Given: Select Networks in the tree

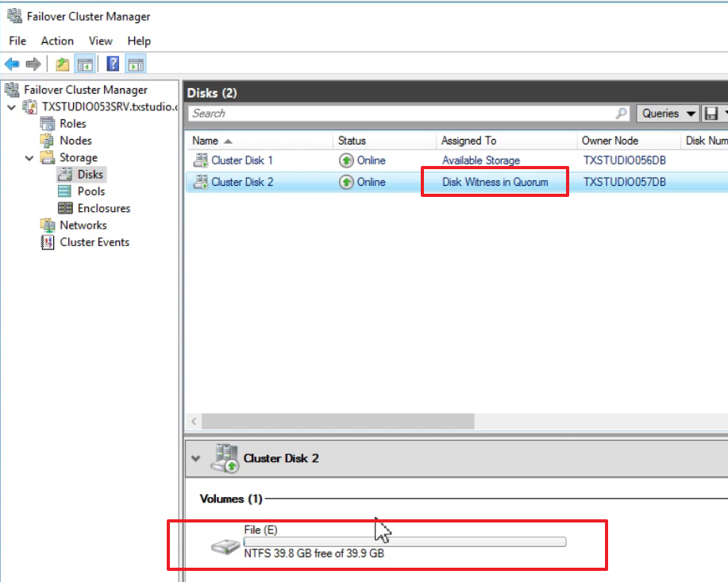Looking at the screenshot, I should 83,225.
